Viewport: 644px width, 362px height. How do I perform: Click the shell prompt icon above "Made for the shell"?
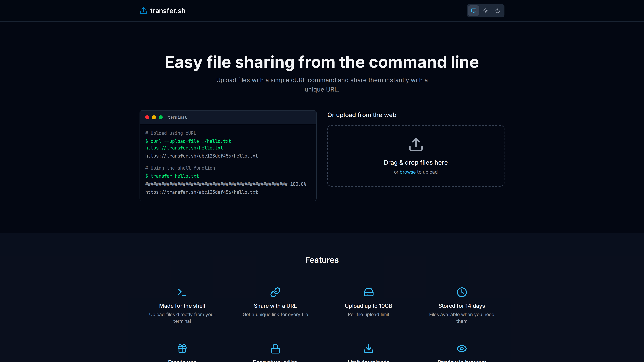[x=182, y=293]
